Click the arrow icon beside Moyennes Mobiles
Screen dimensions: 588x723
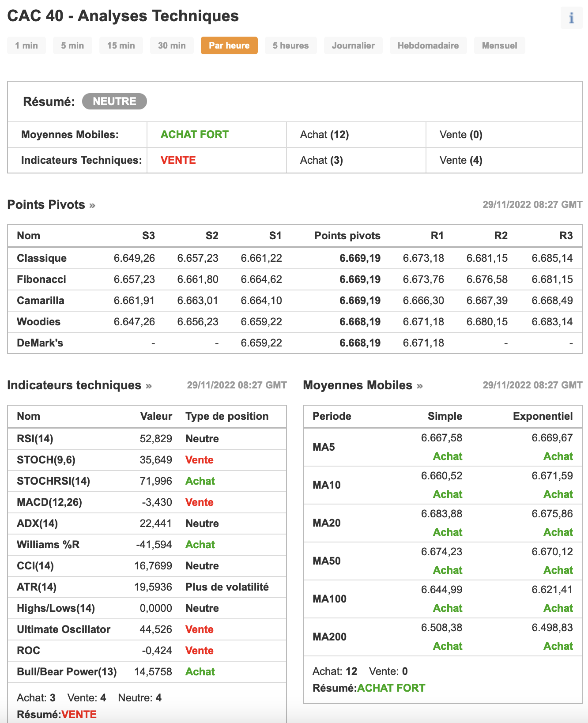point(420,386)
